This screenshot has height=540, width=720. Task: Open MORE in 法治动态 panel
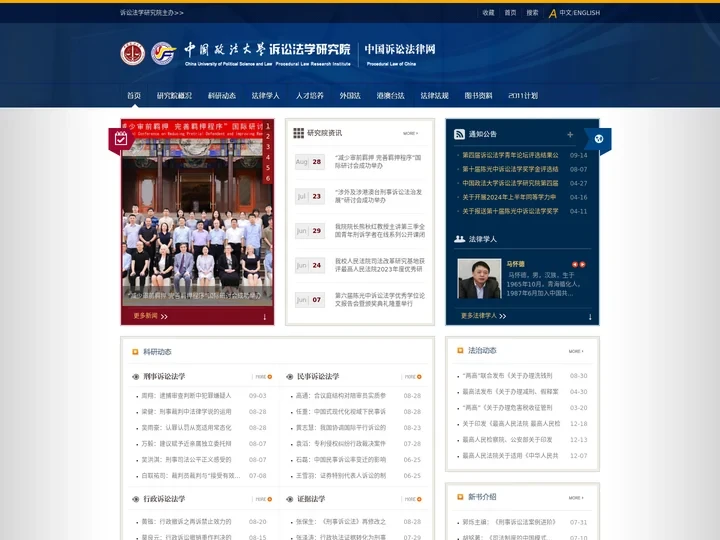click(576, 351)
